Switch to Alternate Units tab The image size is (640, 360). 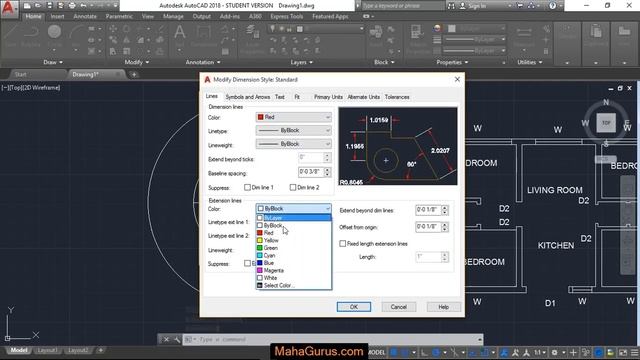click(x=363, y=97)
